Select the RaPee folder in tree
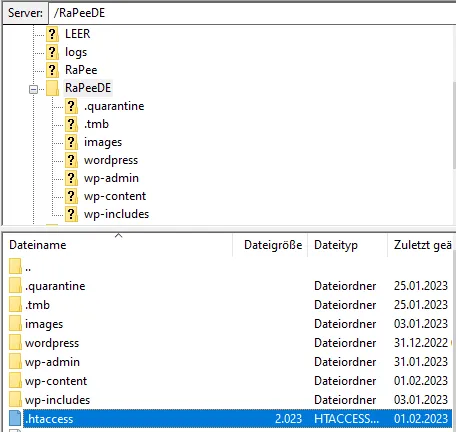The width and height of the screenshot is (456, 432). pos(81,70)
